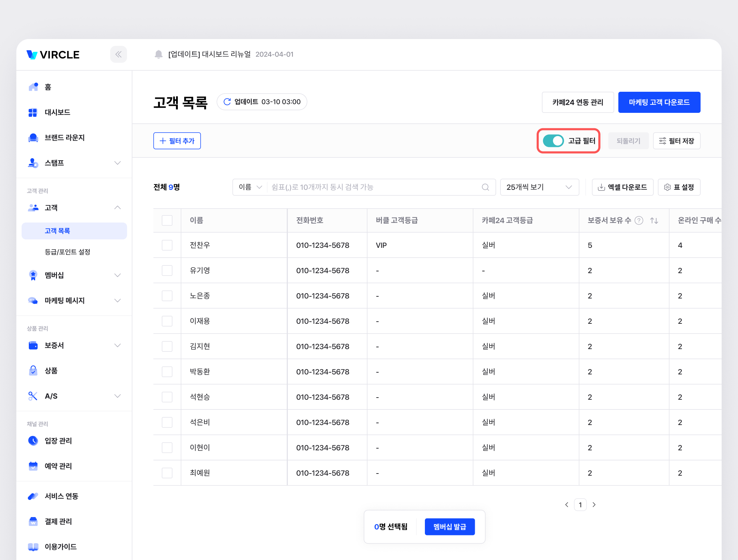This screenshot has height=560, width=738.
Task: Go to next page arrow
Action: (594, 505)
